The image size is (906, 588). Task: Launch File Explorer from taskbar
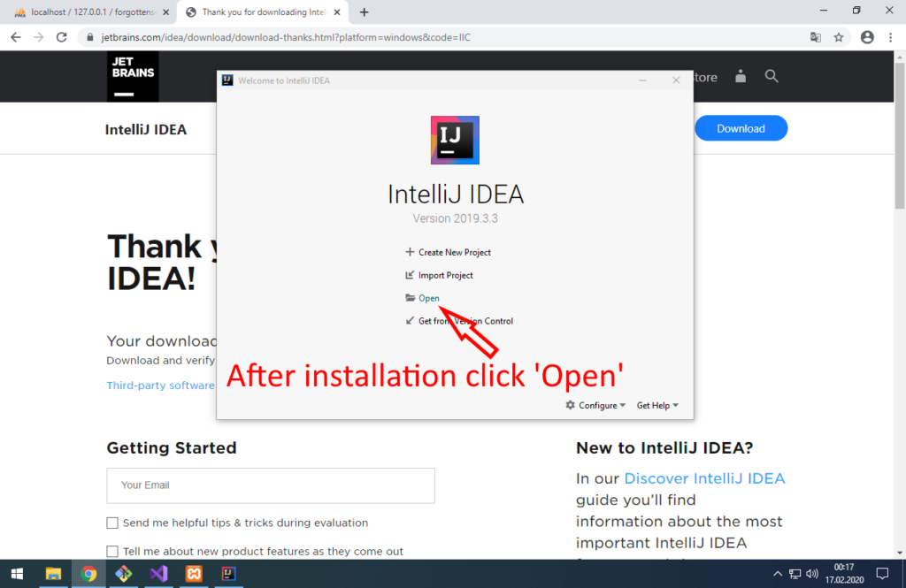pyautogui.click(x=53, y=574)
